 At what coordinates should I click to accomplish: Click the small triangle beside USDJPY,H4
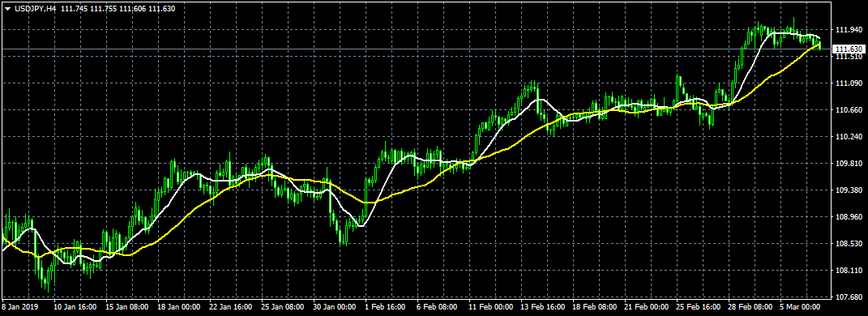click(8, 9)
